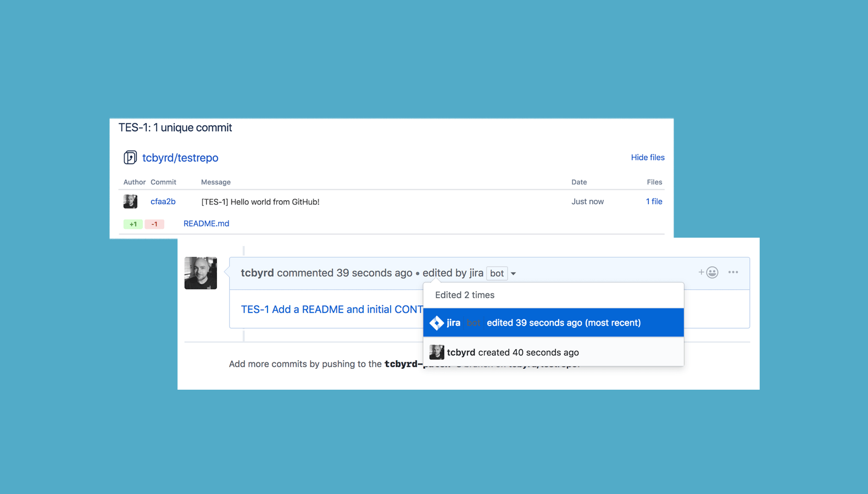Expand the 1 file link in the commit row
Image resolution: width=868 pixels, height=494 pixels.
click(x=654, y=201)
